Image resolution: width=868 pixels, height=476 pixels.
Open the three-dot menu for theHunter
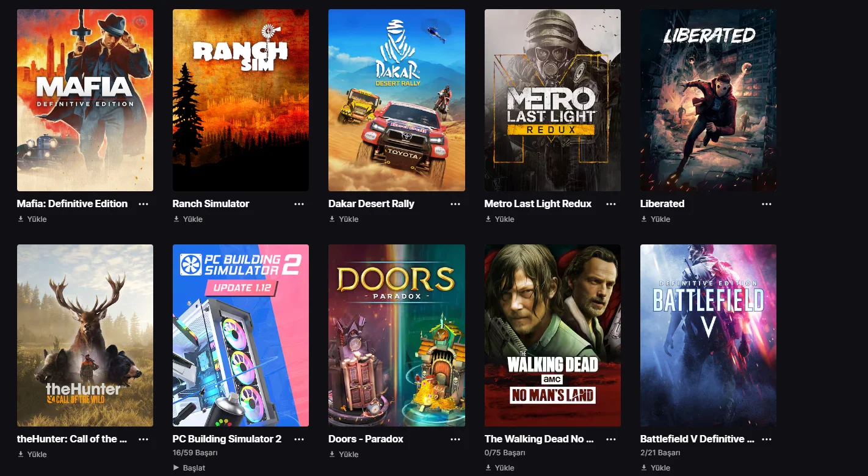click(143, 439)
